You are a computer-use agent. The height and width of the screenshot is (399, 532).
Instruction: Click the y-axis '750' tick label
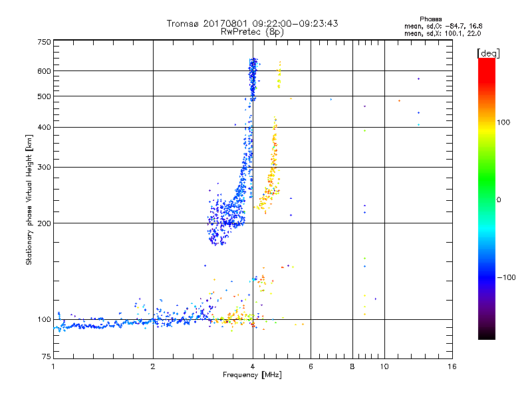click(x=44, y=42)
